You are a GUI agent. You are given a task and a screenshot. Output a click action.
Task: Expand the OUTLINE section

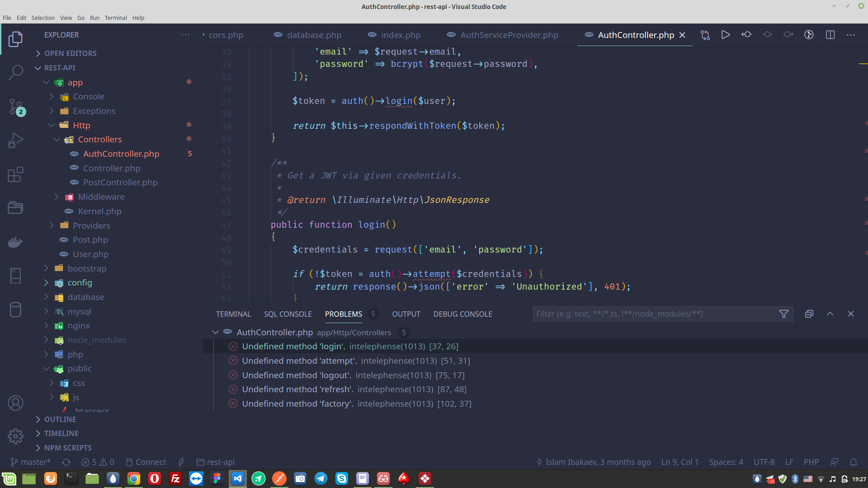click(x=60, y=419)
